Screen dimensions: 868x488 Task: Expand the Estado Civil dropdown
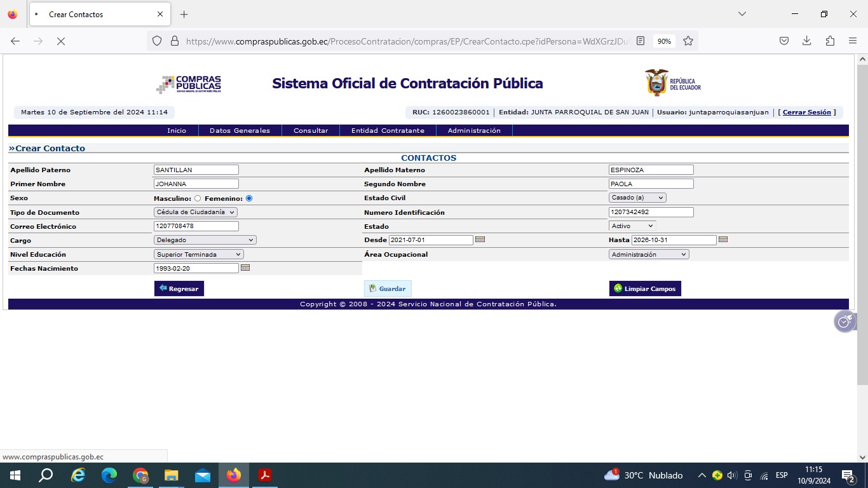[637, 198]
